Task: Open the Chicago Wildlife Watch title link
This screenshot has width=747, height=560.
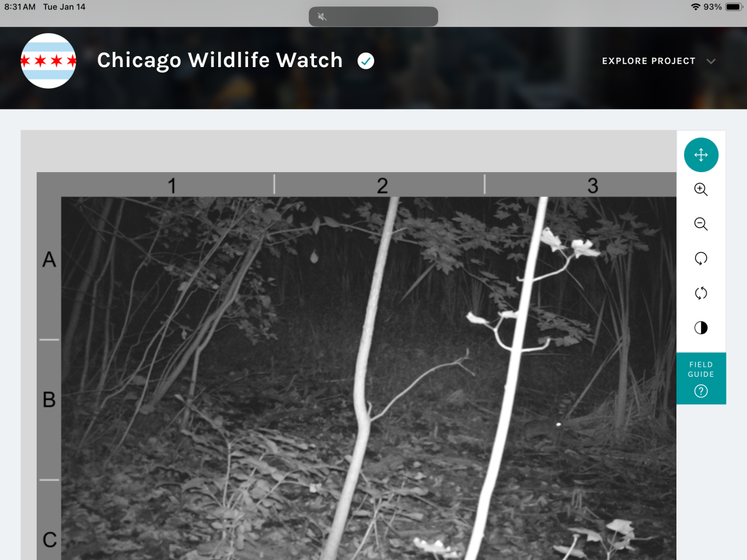Action: pyautogui.click(x=219, y=61)
